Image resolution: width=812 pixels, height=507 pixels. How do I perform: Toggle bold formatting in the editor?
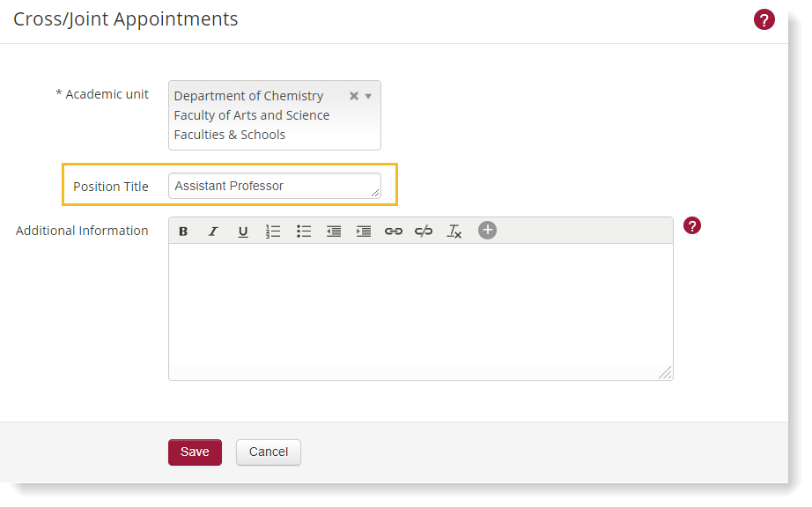coord(183,231)
